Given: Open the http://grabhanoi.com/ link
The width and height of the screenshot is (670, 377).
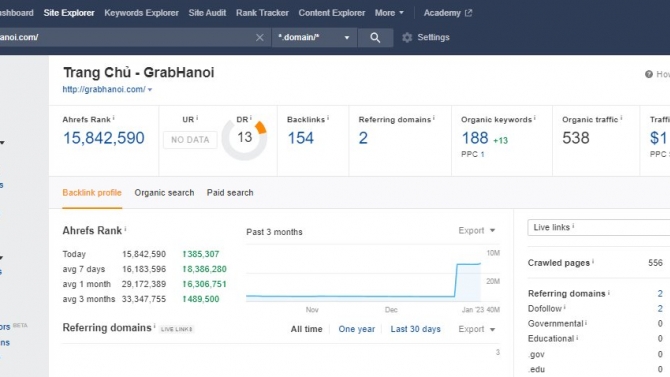Looking at the screenshot, I should coord(104,89).
